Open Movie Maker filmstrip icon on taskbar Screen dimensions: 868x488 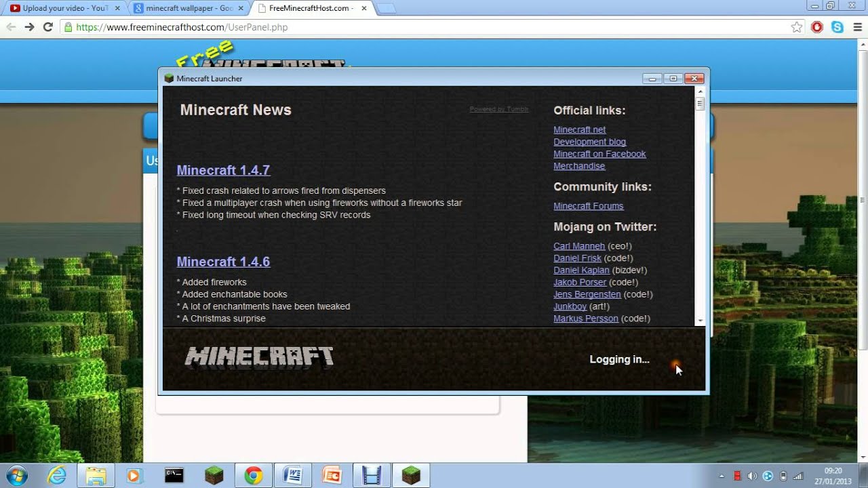click(372, 476)
